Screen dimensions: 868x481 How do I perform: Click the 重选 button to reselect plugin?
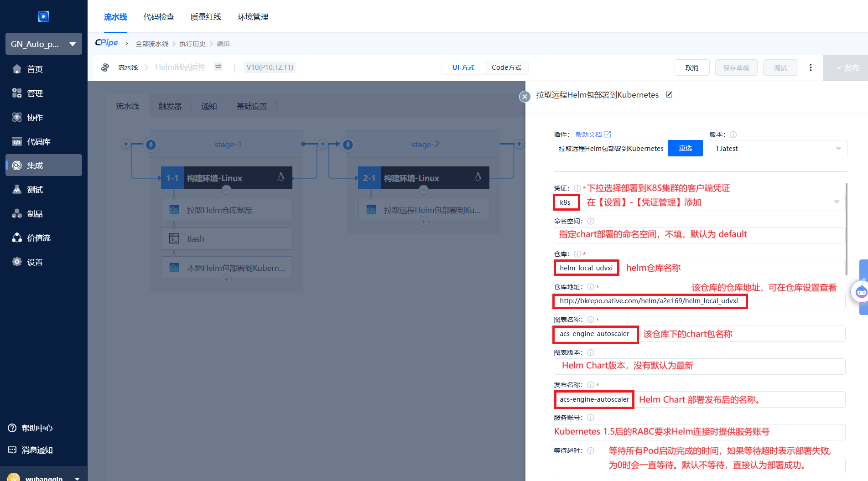(685, 149)
